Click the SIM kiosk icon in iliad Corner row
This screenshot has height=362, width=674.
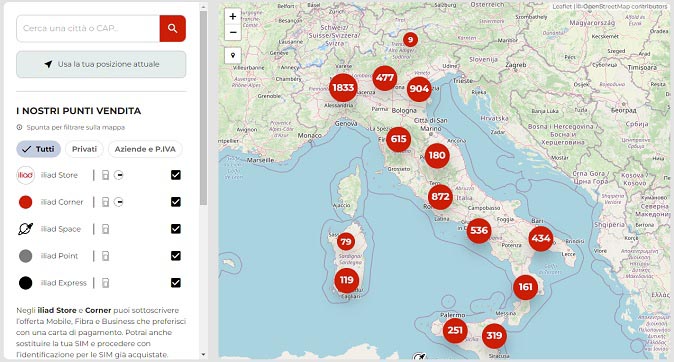(105, 202)
